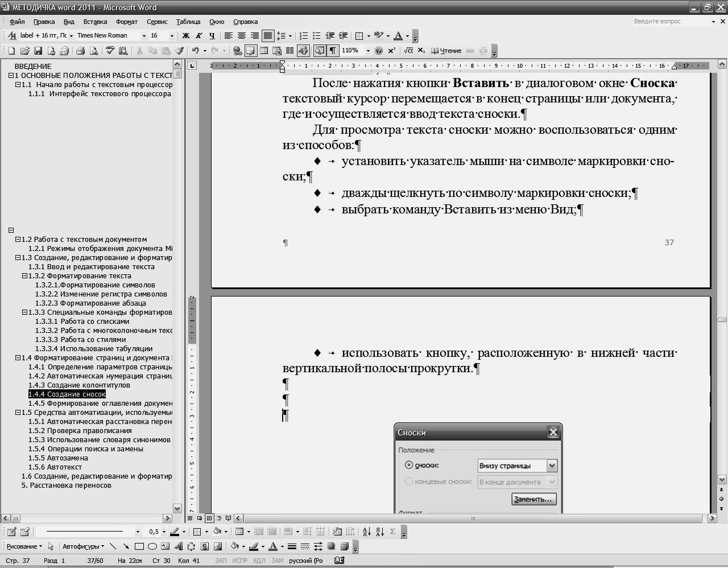Go to 1.4.5 Формирование оглавления heading
The width and height of the screenshot is (728, 568).
[100, 404]
